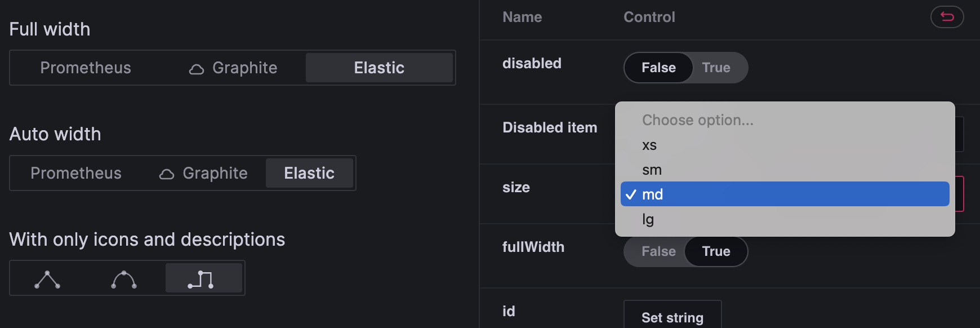Select Graphite in the Auto width group

213,174
